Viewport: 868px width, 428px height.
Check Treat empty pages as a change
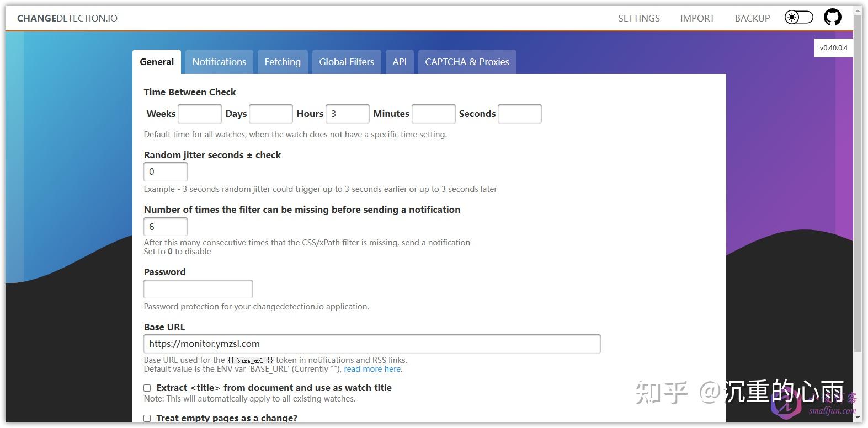(x=147, y=419)
